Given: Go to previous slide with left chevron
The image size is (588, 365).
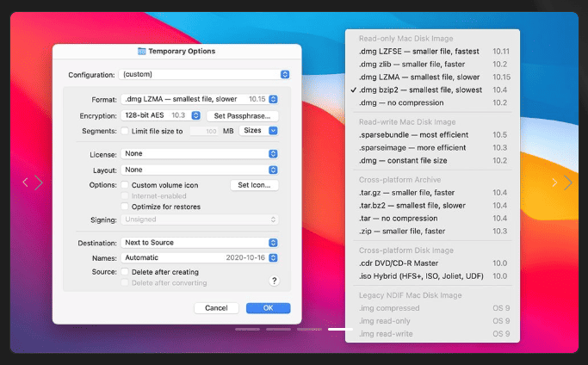Looking at the screenshot, I should click(25, 182).
